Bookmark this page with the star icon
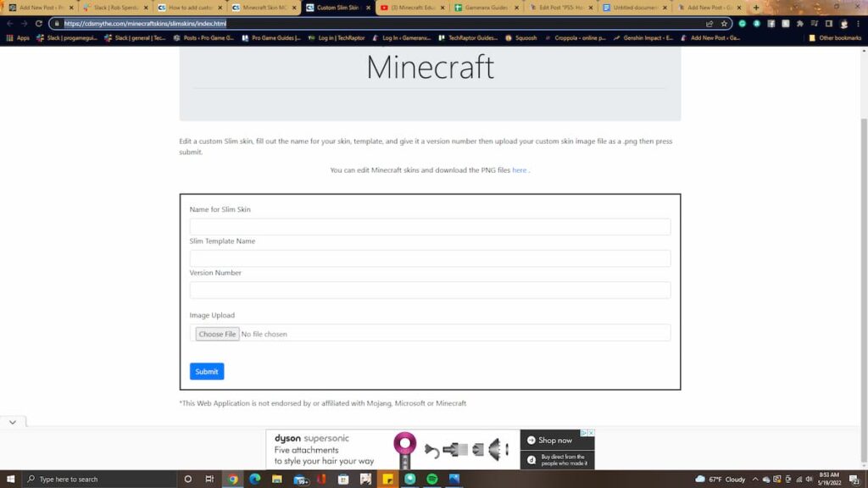This screenshot has height=488, width=868. (724, 24)
